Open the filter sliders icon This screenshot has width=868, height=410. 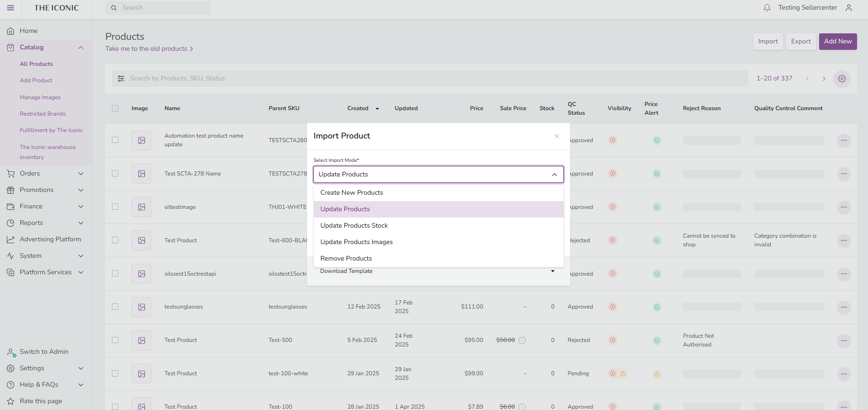pos(121,79)
